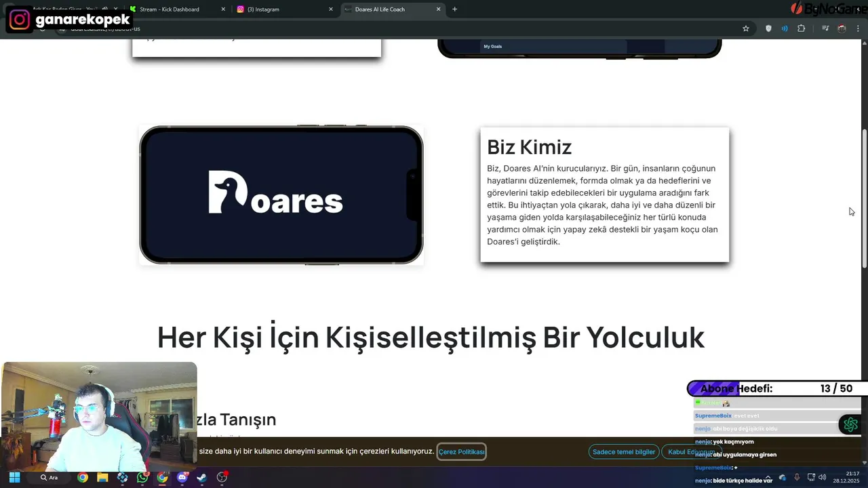Open the Chrome profile avatar
The height and width of the screenshot is (488, 868).
pyautogui.click(x=842, y=28)
